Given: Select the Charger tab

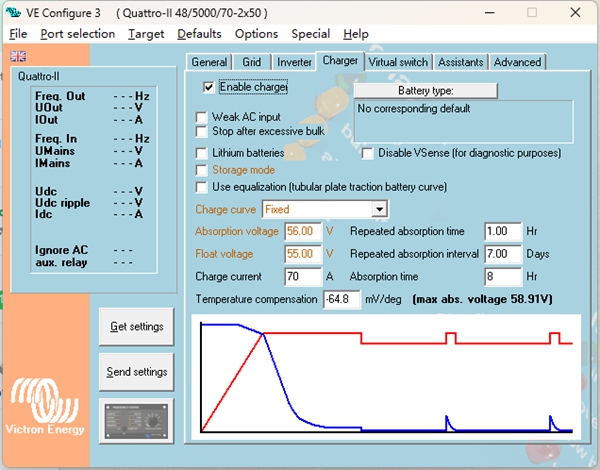Looking at the screenshot, I should pyautogui.click(x=340, y=61).
